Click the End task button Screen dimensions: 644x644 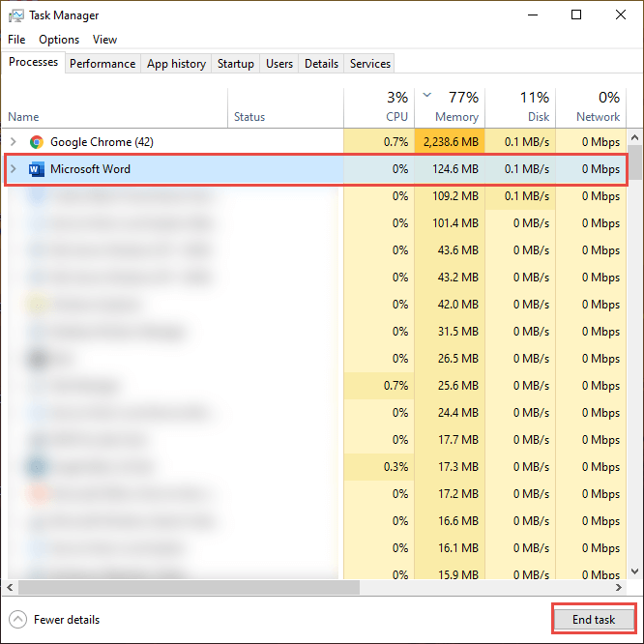point(594,620)
